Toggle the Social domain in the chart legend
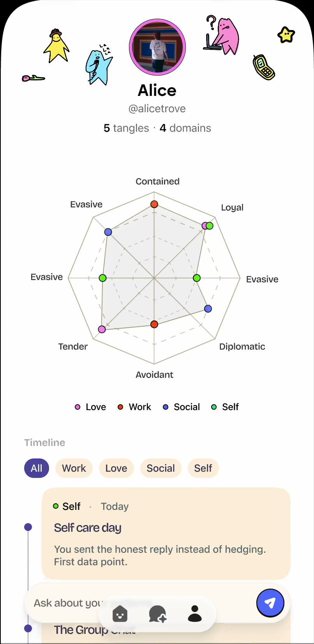 pyautogui.click(x=181, y=407)
